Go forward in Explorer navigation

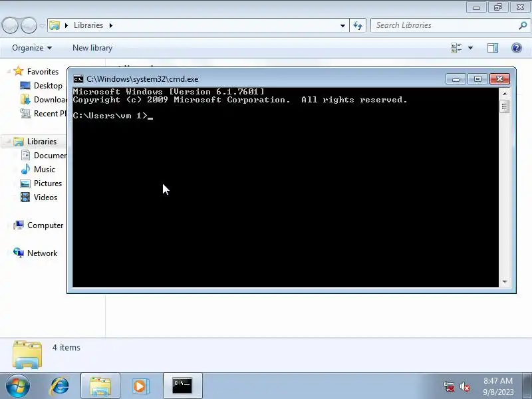coord(29,25)
